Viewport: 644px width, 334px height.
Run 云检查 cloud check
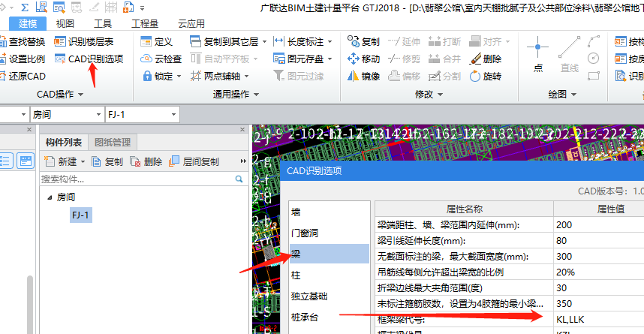tap(161, 59)
